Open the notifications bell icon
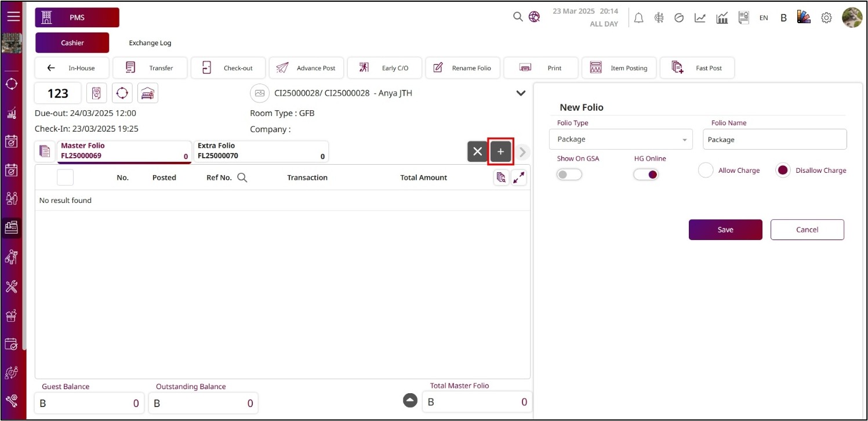The height and width of the screenshot is (421, 868). pyautogui.click(x=638, y=18)
